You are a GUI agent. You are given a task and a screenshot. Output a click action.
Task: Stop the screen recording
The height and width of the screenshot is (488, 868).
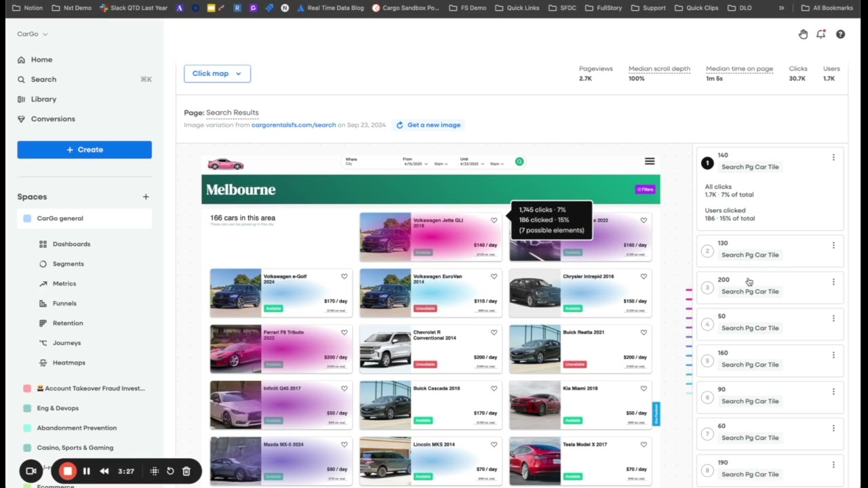68,471
